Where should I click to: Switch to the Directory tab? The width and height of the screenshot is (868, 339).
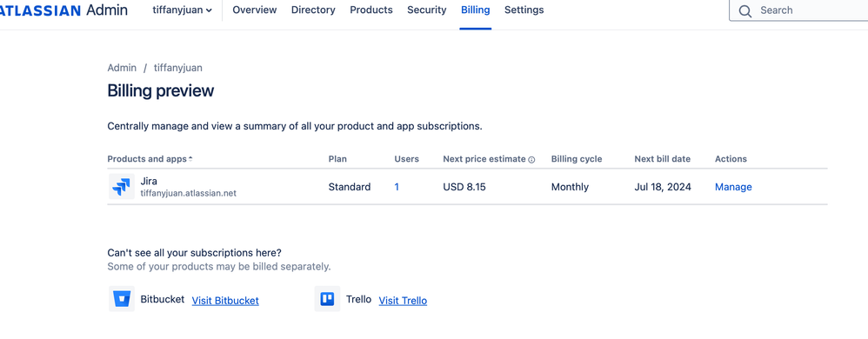pyautogui.click(x=313, y=10)
